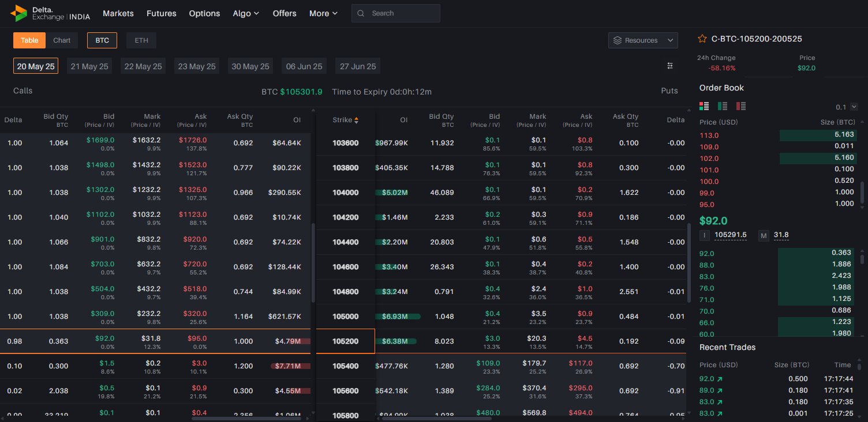Show asks-only red order book view

[x=741, y=106]
